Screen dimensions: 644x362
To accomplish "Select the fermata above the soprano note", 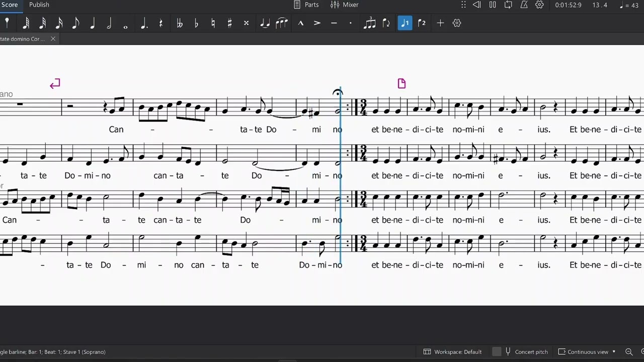I will (x=338, y=92).
